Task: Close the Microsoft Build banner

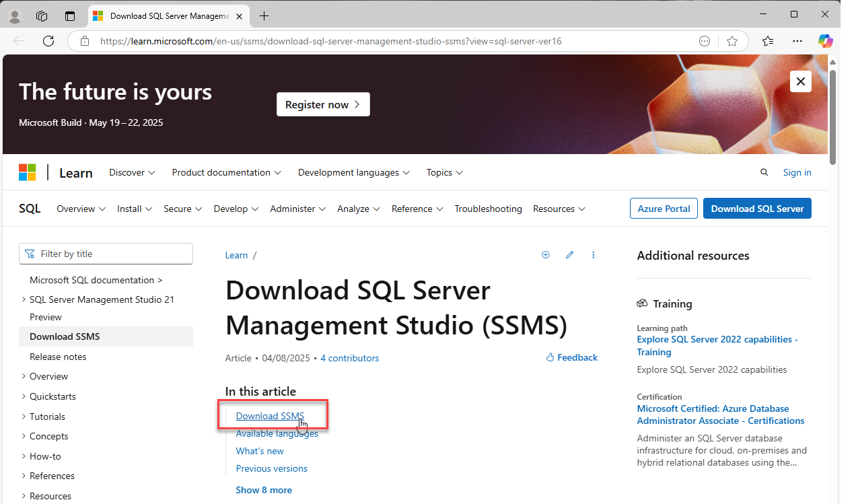Action: [x=800, y=81]
